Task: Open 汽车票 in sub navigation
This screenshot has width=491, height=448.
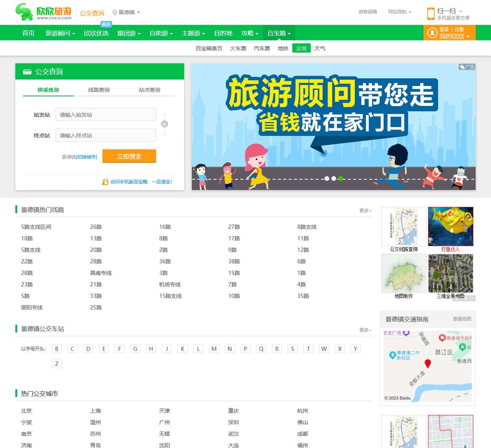Action: coord(262,48)
